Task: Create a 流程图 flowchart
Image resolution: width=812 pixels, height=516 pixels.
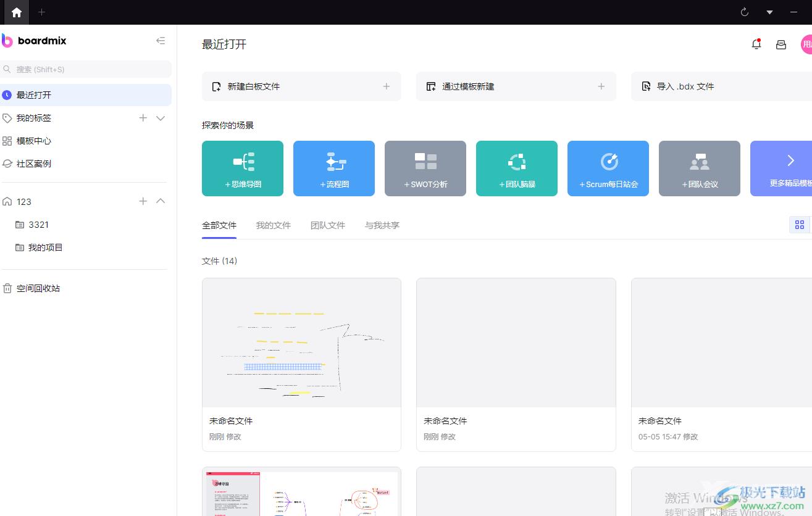Action: (334, 169)
